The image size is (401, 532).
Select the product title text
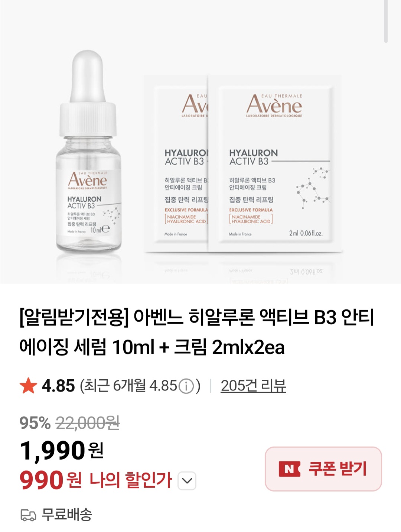pyautogui.click(x=197, y=332)
